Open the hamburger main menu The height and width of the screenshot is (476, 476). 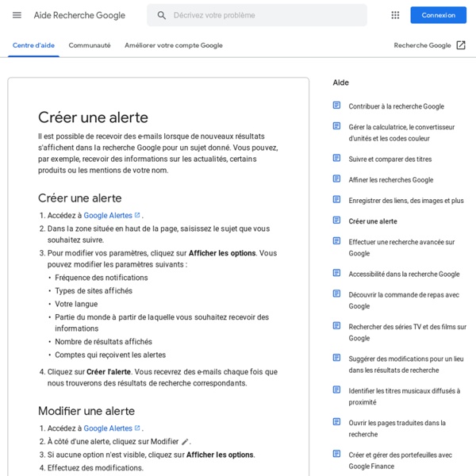[17, 15]
